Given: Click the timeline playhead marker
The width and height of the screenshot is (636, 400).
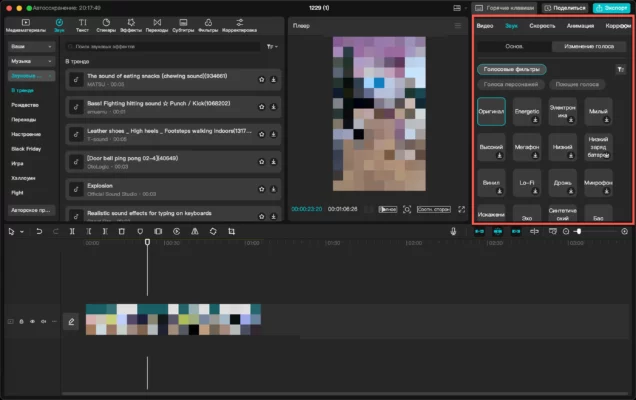Looking at the screenshot, I should click(147, 242).
